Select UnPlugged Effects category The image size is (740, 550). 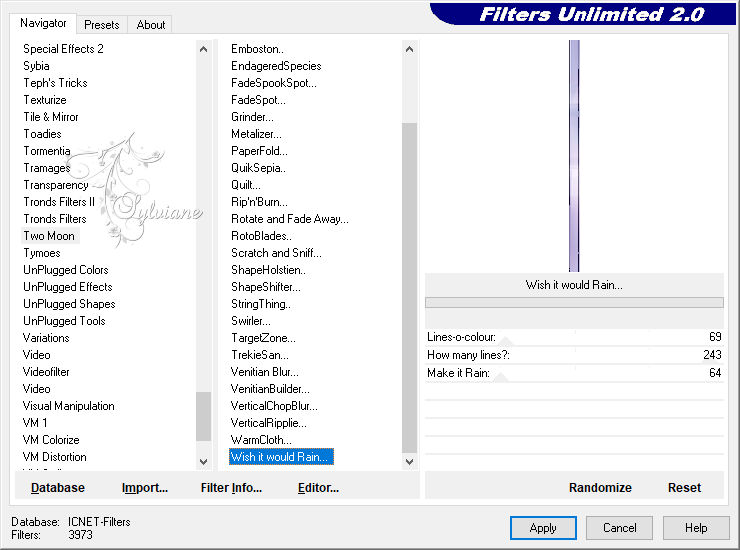(67, 287)
